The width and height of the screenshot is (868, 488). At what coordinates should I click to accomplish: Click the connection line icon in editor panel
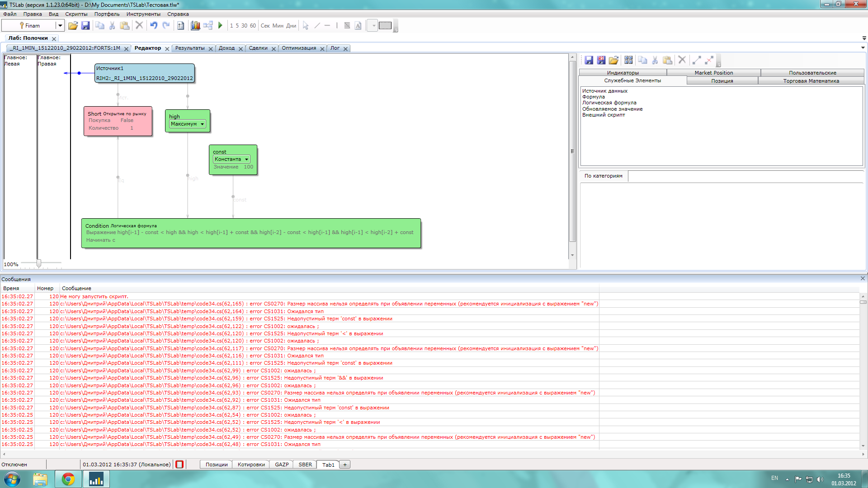(696, 60)
